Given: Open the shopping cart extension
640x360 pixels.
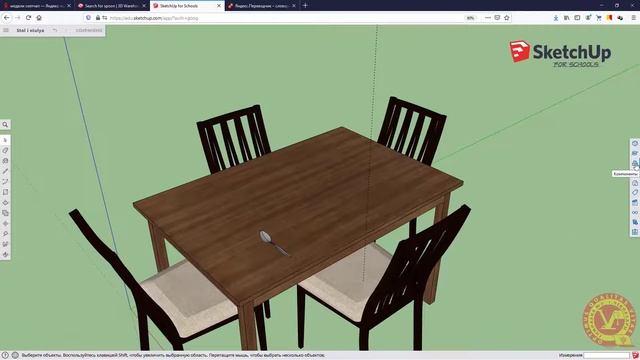Looking at the screenshot, I should click(x=599, y=18).
